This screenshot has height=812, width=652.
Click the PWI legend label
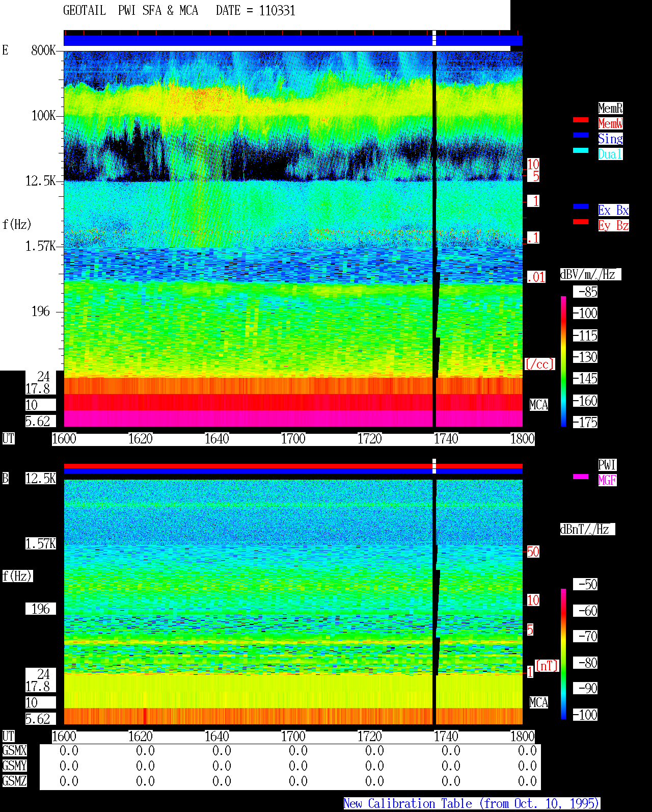pyautogui.click(x=607, y=465)
